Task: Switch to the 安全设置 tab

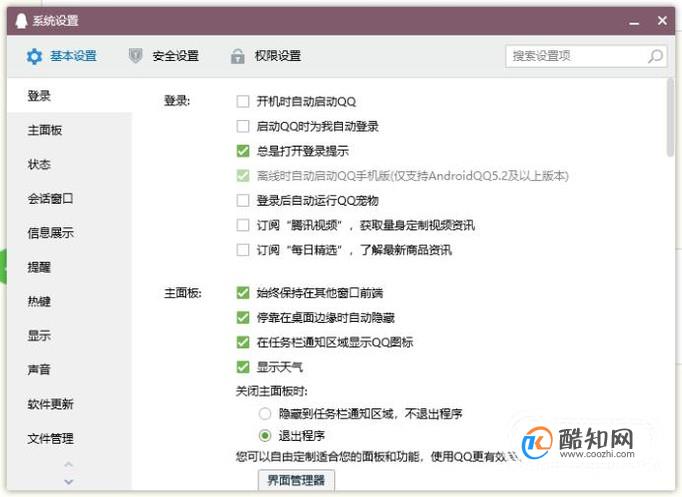Action: [x=164, y=56]
